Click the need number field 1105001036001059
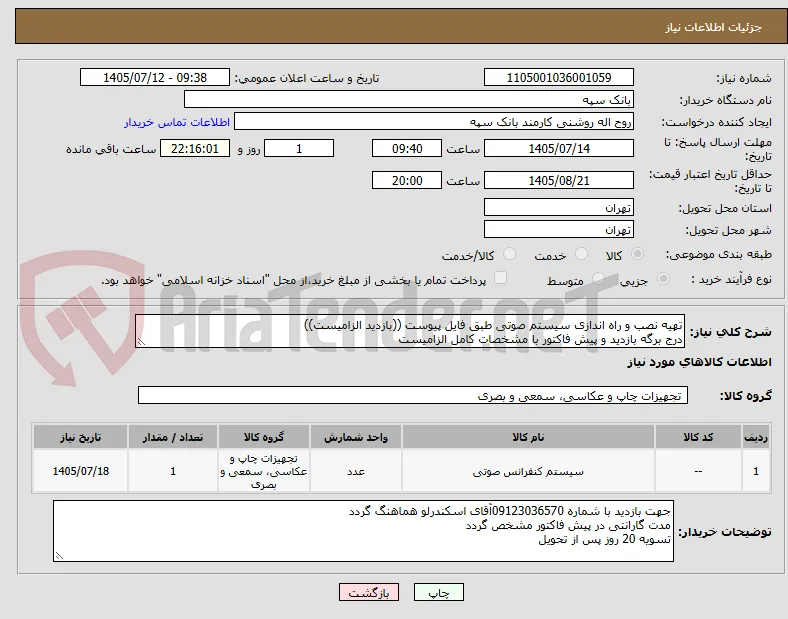 coord(559,77)
